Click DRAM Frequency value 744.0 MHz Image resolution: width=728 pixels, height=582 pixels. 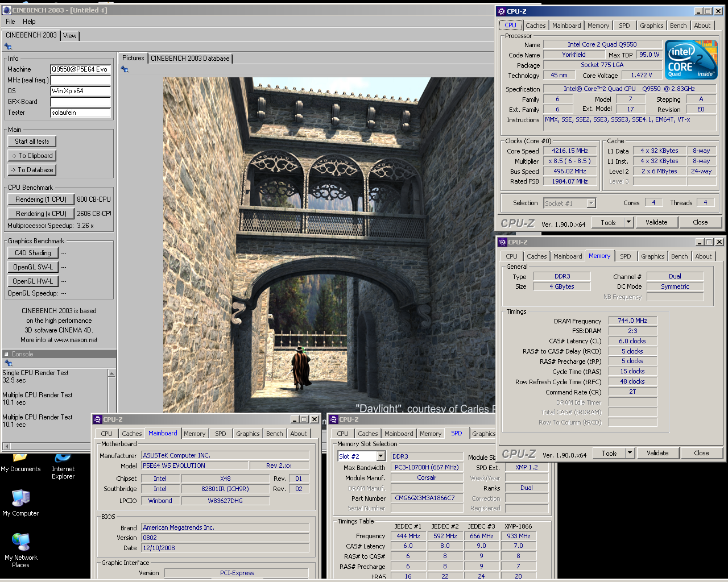(x=632, y=321)
